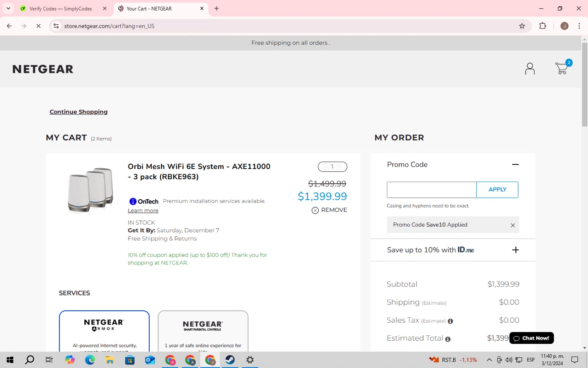This screenshot has height=368, width=588.
Task: Click the OnTech logo
Action: 144,201
